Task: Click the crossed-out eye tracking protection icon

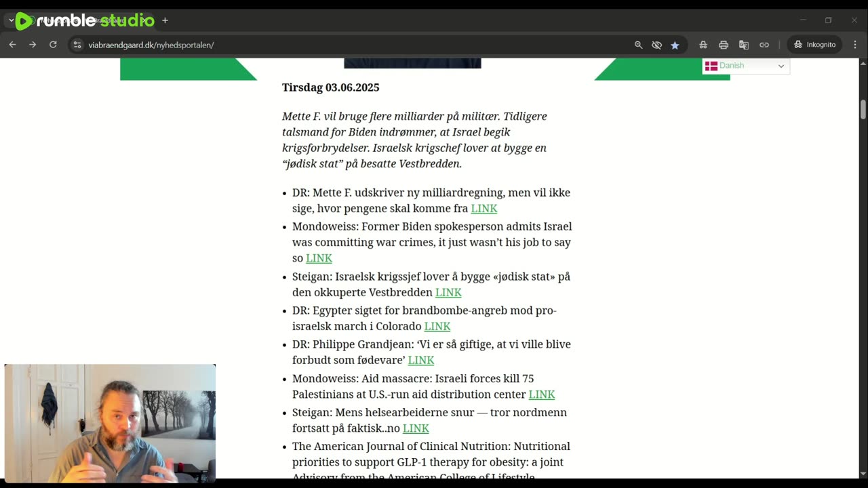Action: click(x=656, y=45)
